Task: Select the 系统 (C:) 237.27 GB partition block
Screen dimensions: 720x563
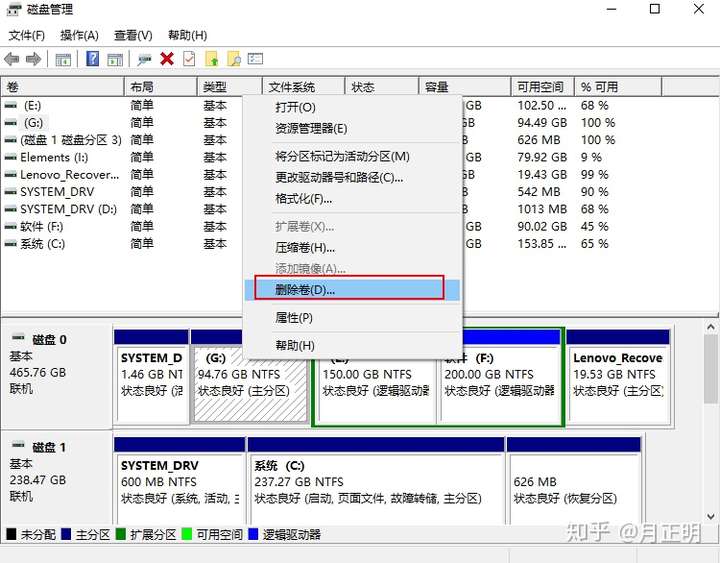Action: (x=376, y=481)
